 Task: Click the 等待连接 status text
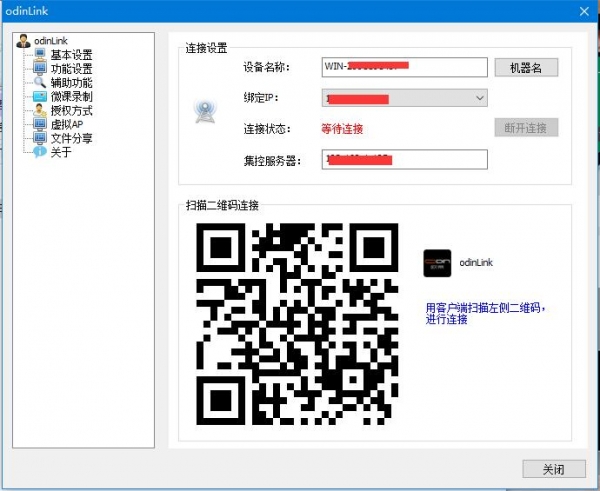(x=342, y=129)
